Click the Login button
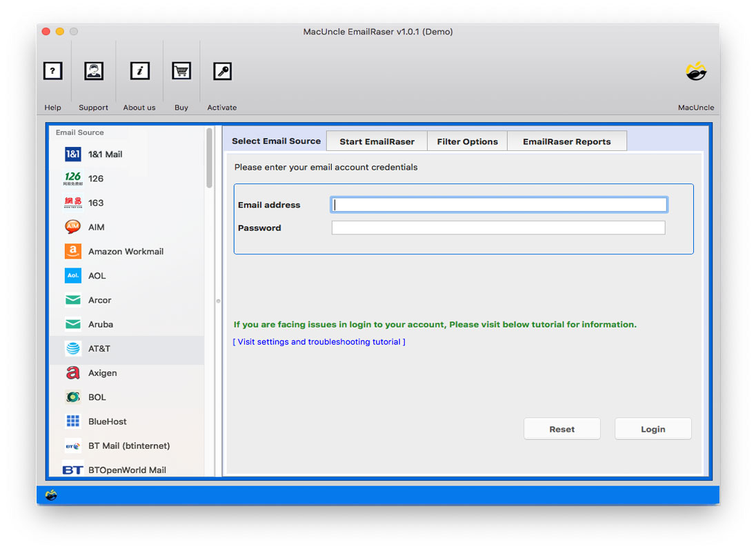 pos(652,428)
